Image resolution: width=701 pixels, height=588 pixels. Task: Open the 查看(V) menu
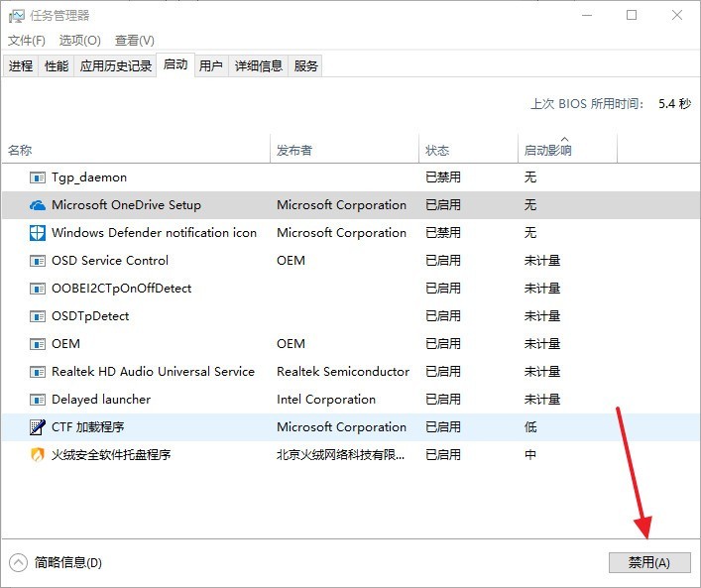[x=135, y=41]
